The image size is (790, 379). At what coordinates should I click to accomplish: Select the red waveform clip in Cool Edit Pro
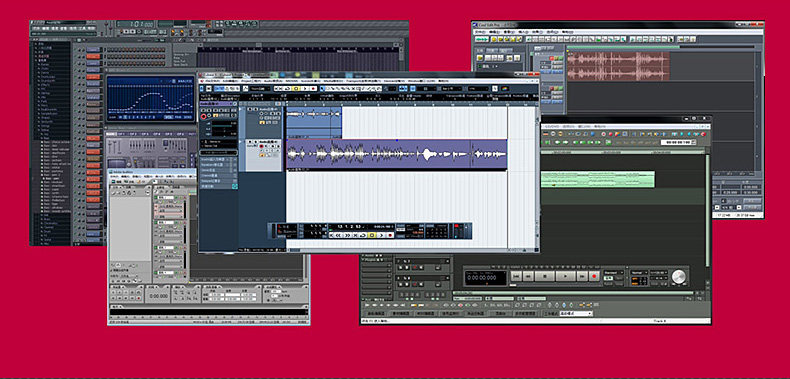pyautogui.click(x=618, y=66)
